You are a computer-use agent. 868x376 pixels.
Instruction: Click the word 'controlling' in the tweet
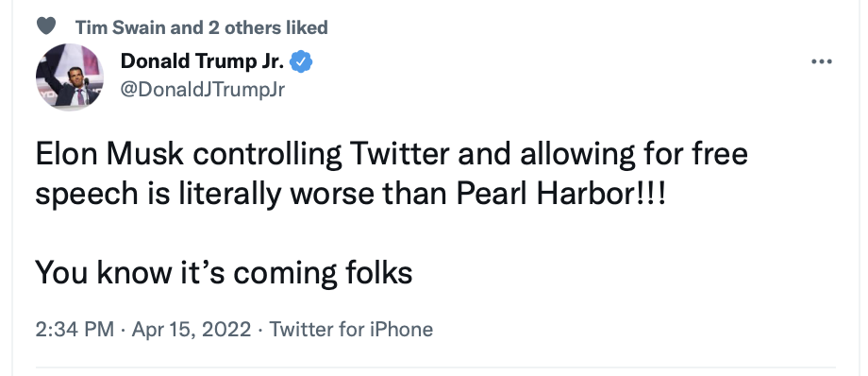click(x=267, y=156)
